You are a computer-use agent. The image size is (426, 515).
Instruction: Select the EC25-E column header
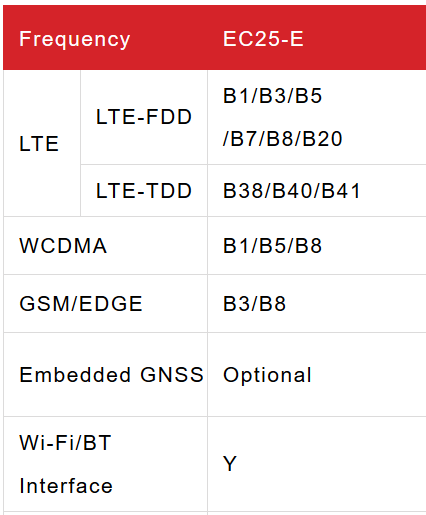point(263,39)
